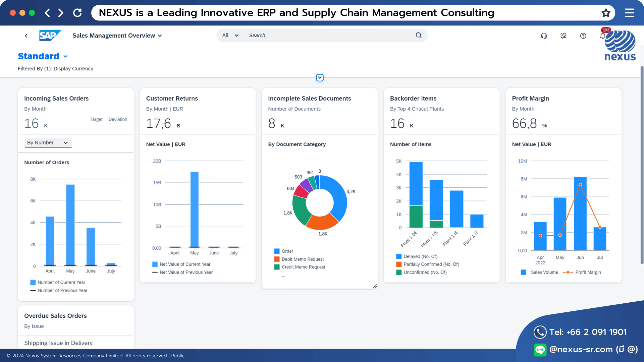
Task: Click Credit Memo Request legend entry
Action: pyautogui.click(x=300, y=267)
